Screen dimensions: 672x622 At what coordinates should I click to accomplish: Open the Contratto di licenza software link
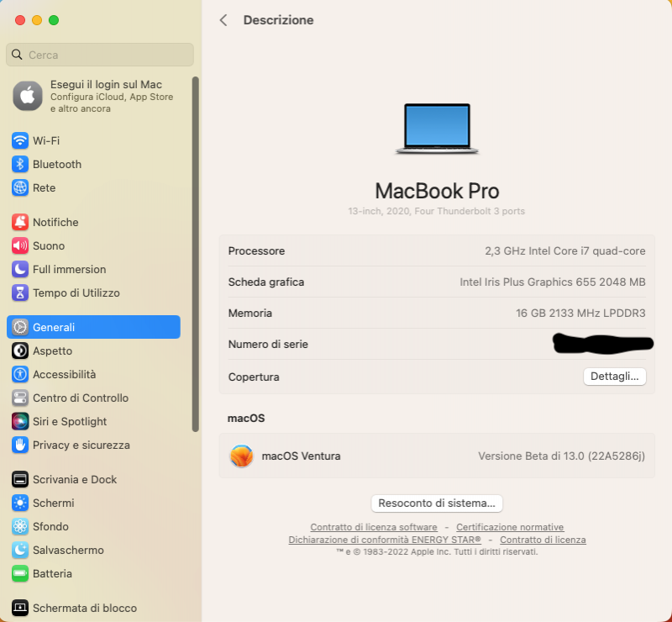point(373,527)
